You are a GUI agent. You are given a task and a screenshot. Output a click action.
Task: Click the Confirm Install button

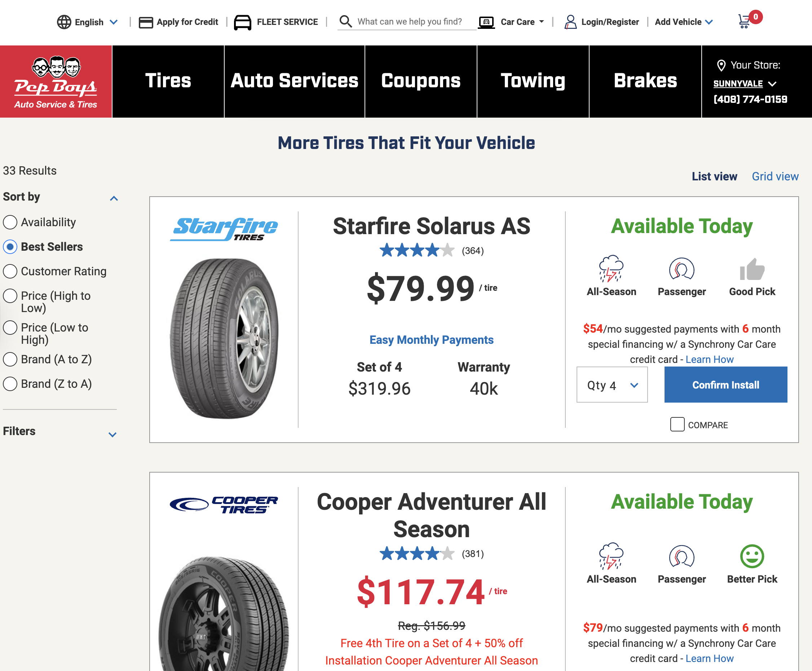coord(725,385)
